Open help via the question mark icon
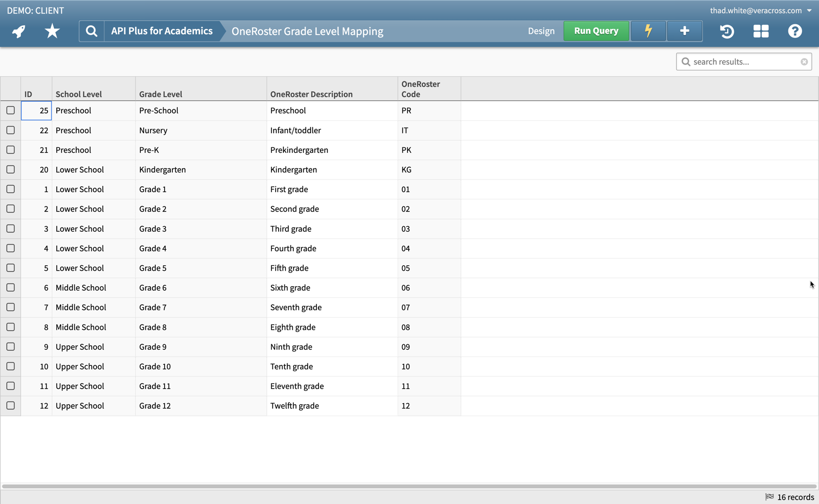819x504 pixels. pos(795,31)
